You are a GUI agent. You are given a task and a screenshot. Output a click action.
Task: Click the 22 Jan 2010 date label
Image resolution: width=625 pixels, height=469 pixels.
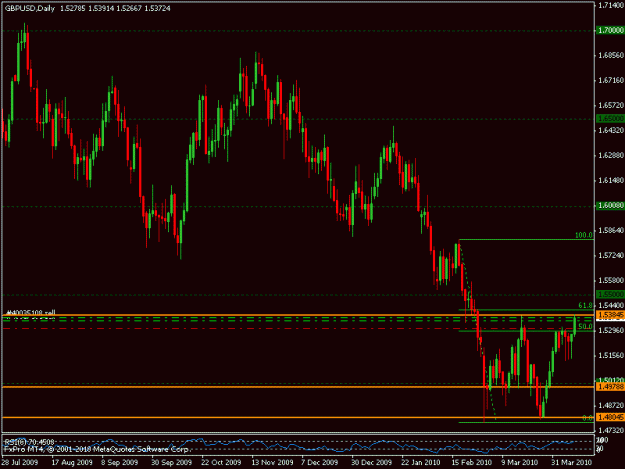(421, 463)
